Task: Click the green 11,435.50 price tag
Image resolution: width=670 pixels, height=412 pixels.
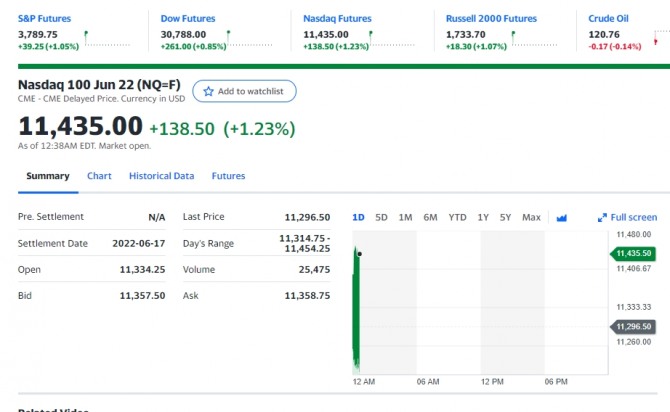Action: [634, 254]
